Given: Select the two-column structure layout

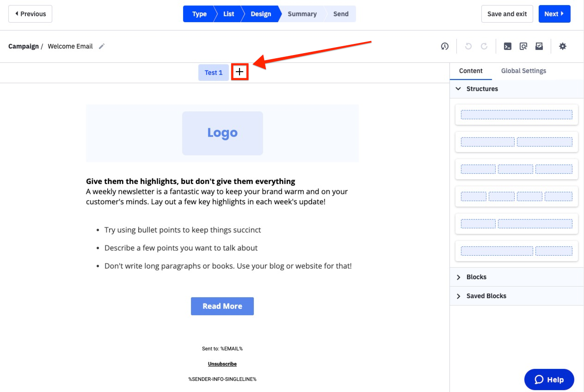Looking at the screenshot, I should coord(516,142).
